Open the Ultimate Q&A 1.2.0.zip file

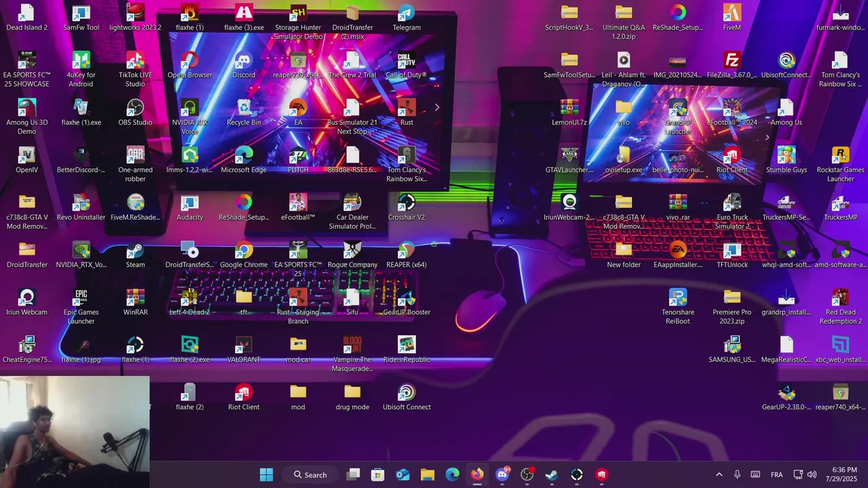(623, 22)
